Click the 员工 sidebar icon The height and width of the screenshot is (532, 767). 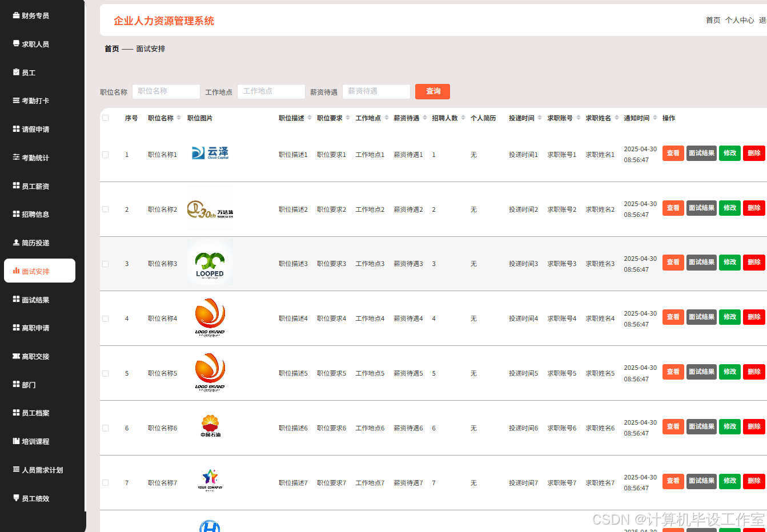coord(16,72)
